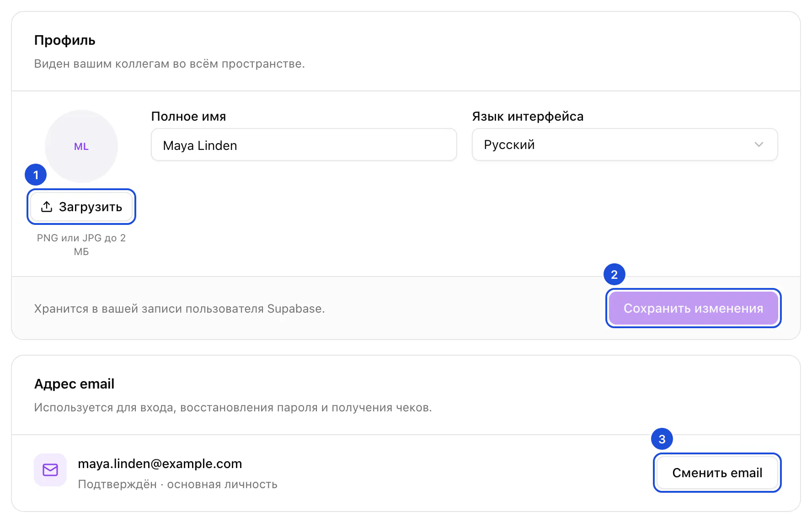Open the Язык интерфейса dropdown showing Русский
Image resolution: width=812 pixels, height=522 pixels.
click(x=625, y=145)
